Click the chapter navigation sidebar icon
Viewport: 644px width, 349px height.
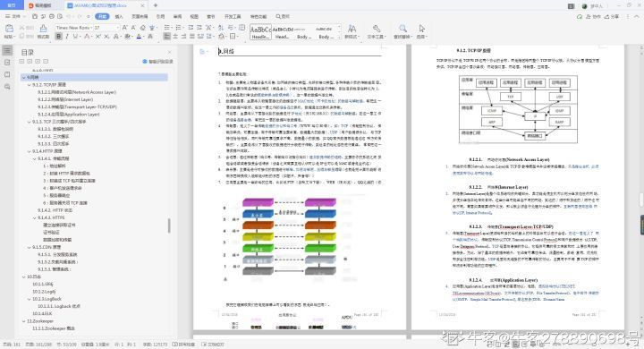pyautogui.click(x=7, y=63)
